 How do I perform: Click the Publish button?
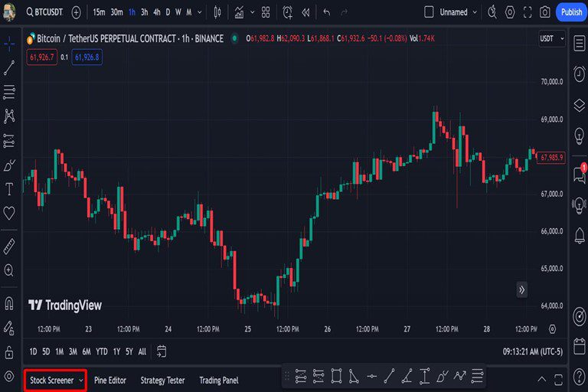click(571, 12)
